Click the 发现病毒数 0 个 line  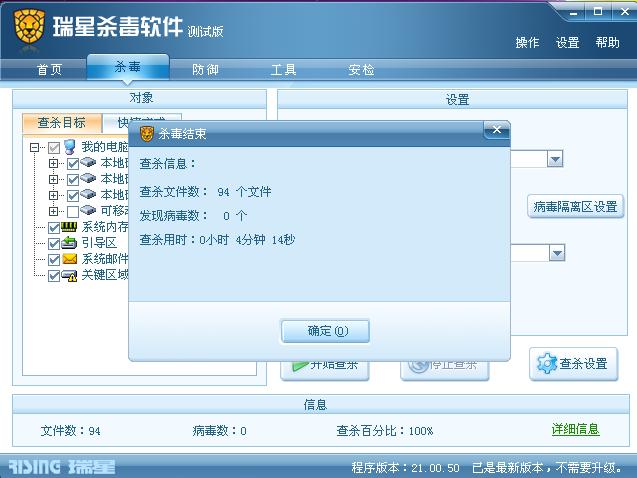193,216
